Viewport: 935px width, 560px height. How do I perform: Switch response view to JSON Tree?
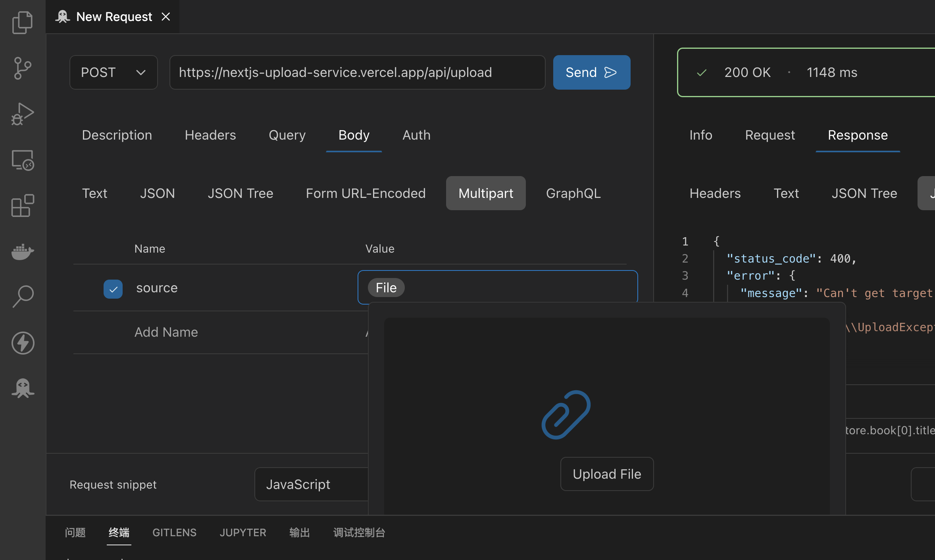864,193
